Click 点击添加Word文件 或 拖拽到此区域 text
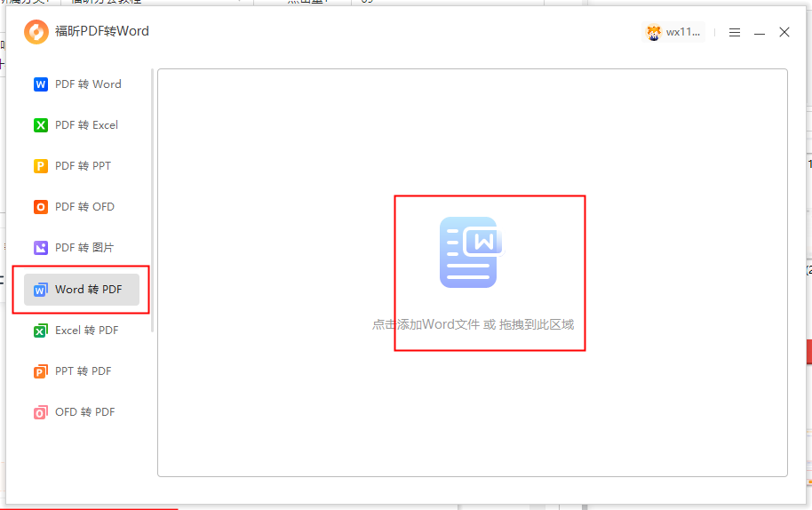 coord(473,324)
